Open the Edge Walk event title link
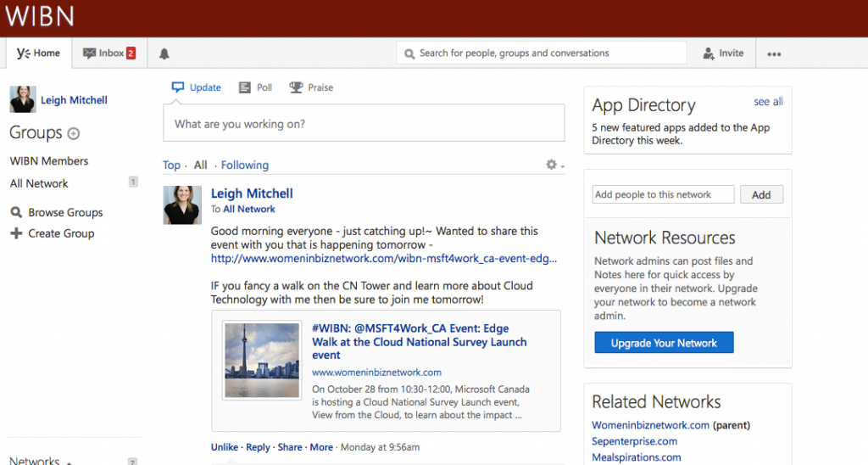868x465 pixels. pos(420,342)
